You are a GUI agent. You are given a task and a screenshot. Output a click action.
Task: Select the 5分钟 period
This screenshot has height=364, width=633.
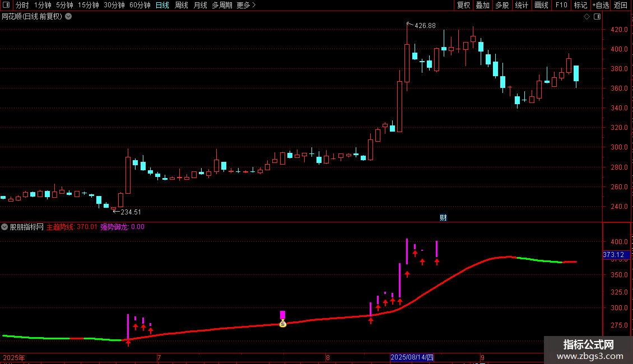(64, 5)
